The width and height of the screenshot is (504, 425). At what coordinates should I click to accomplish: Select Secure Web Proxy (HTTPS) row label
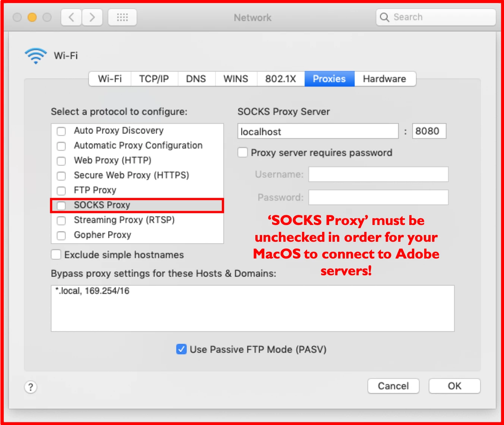[132, 175]
